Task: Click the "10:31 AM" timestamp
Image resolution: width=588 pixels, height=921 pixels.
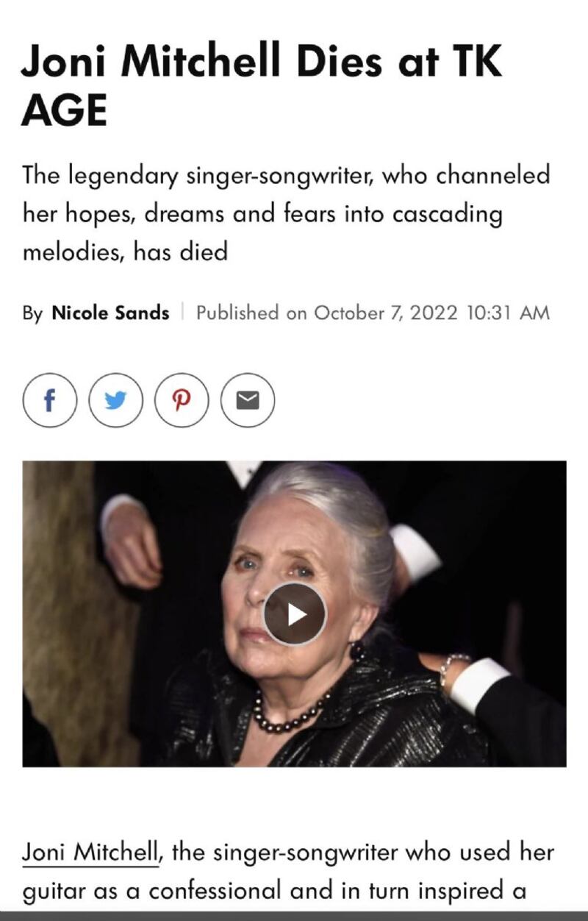Action: [x=508, y=313]
